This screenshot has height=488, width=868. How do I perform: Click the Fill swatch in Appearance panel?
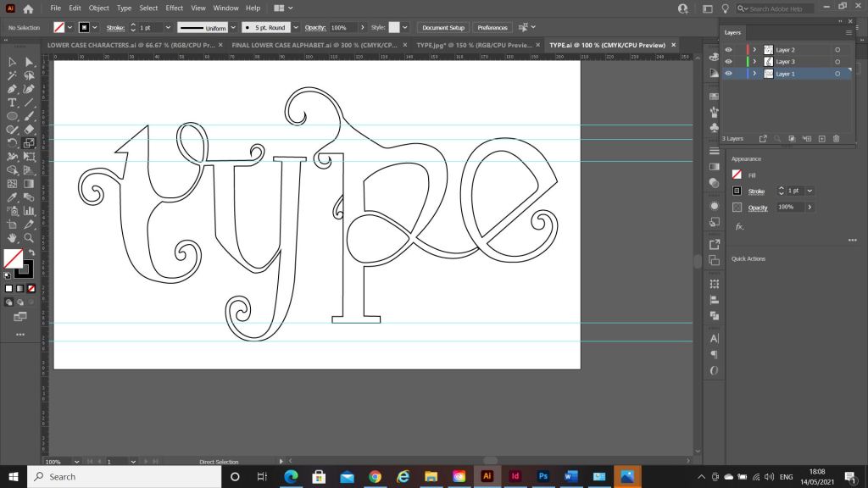click(737, 175)
